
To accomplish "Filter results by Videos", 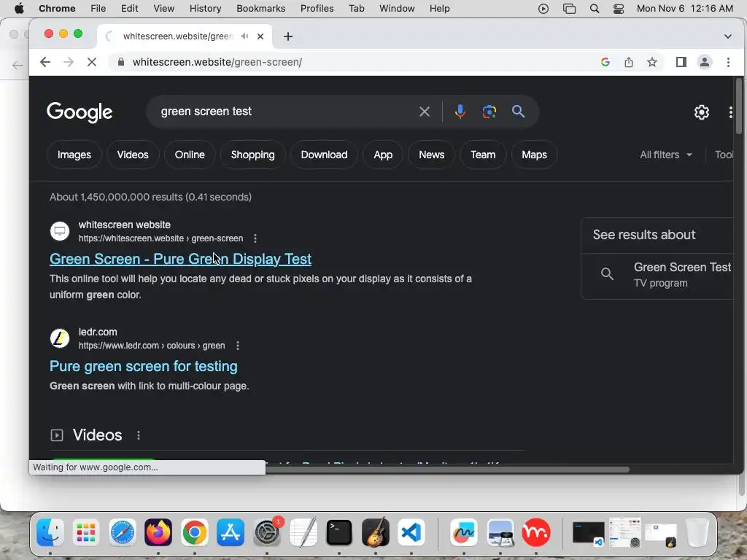I will click(133, 155).
